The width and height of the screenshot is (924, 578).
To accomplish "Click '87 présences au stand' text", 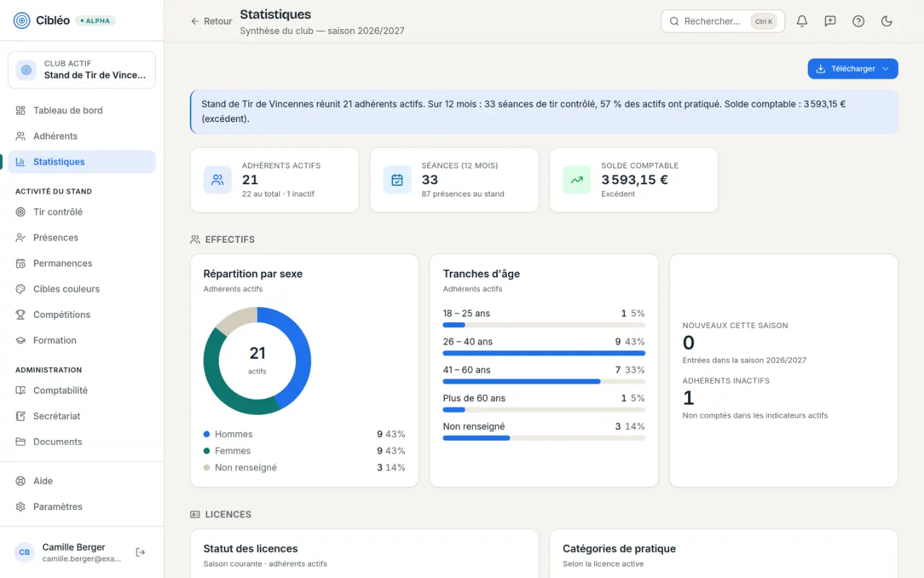I will (x=463, y=194).
